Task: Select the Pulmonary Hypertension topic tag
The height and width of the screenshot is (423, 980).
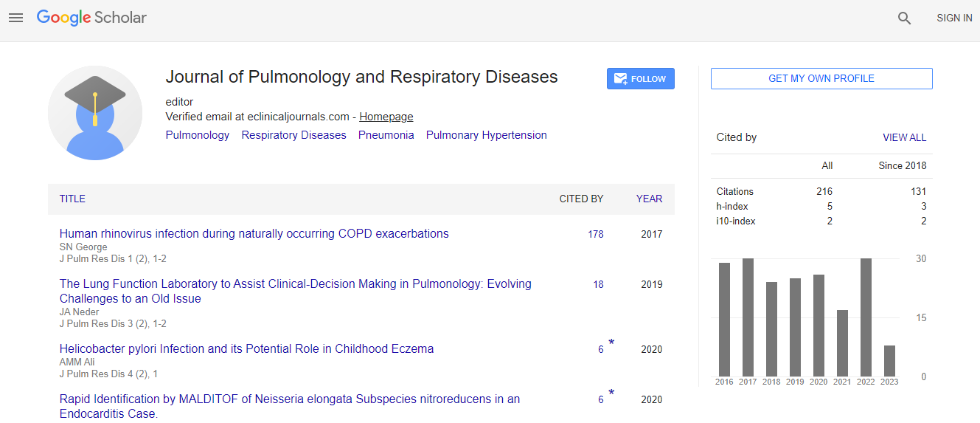Action: pos(486,135)
